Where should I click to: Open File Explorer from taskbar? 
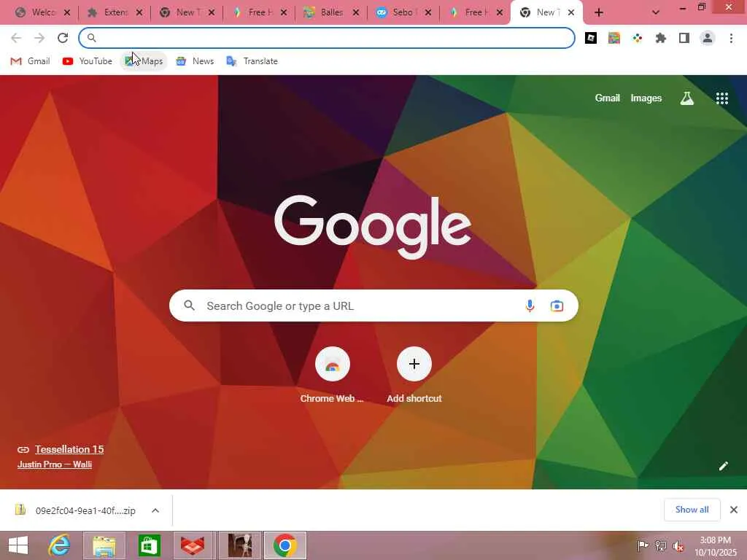104,545
